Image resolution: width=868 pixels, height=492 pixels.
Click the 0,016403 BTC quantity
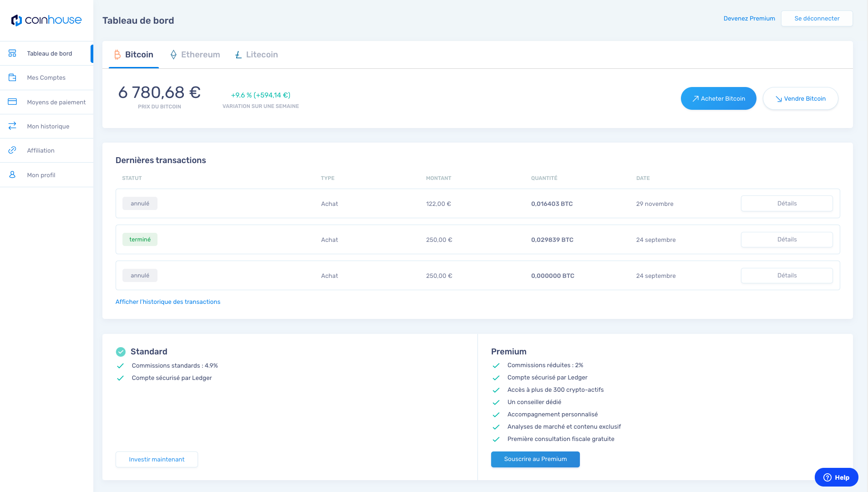pyautogui.click(x=552, y=204)
